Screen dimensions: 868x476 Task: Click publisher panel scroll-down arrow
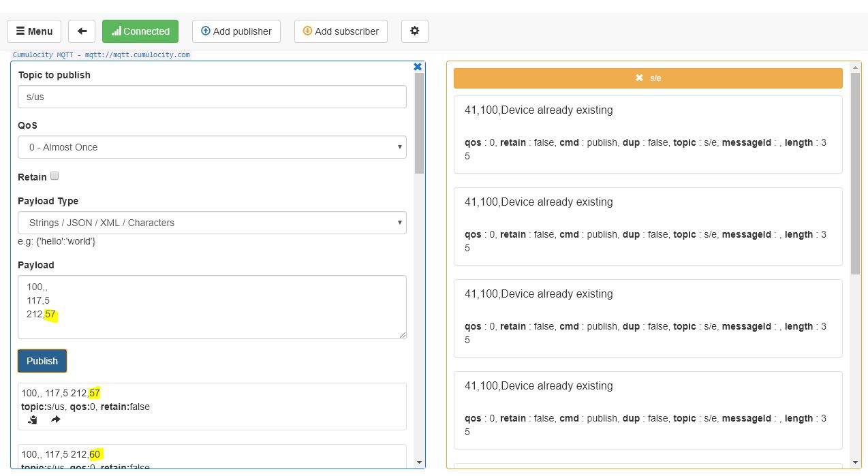[418, 463]
